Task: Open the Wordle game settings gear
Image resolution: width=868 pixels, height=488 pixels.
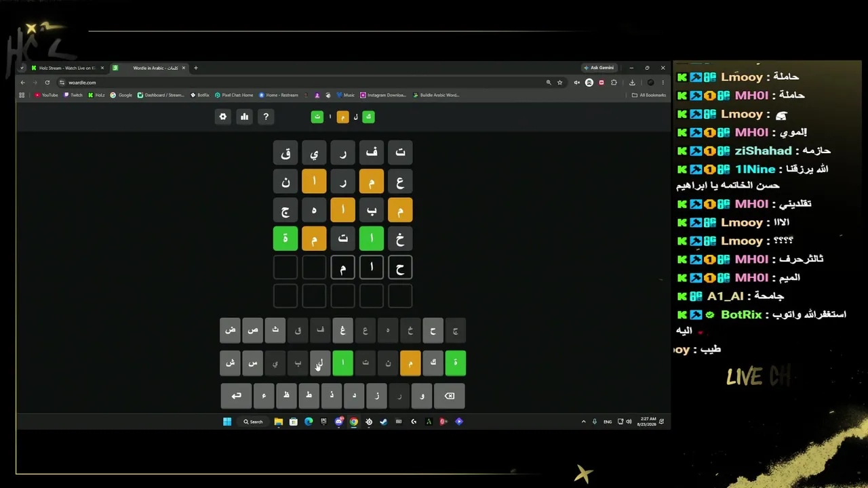Action: pos(222,117)
